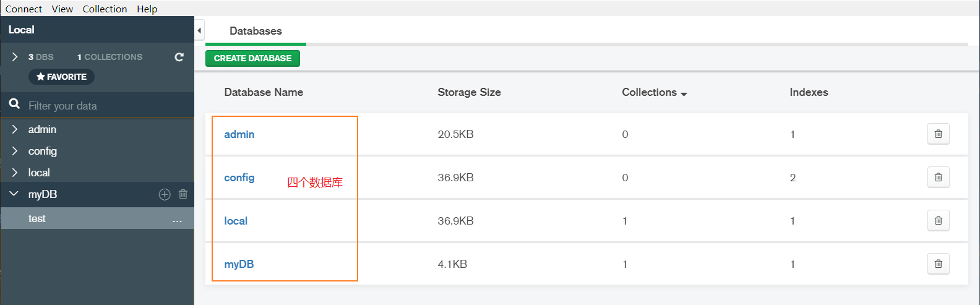
Task: Open the Collection menu
Action: [105, 9]
